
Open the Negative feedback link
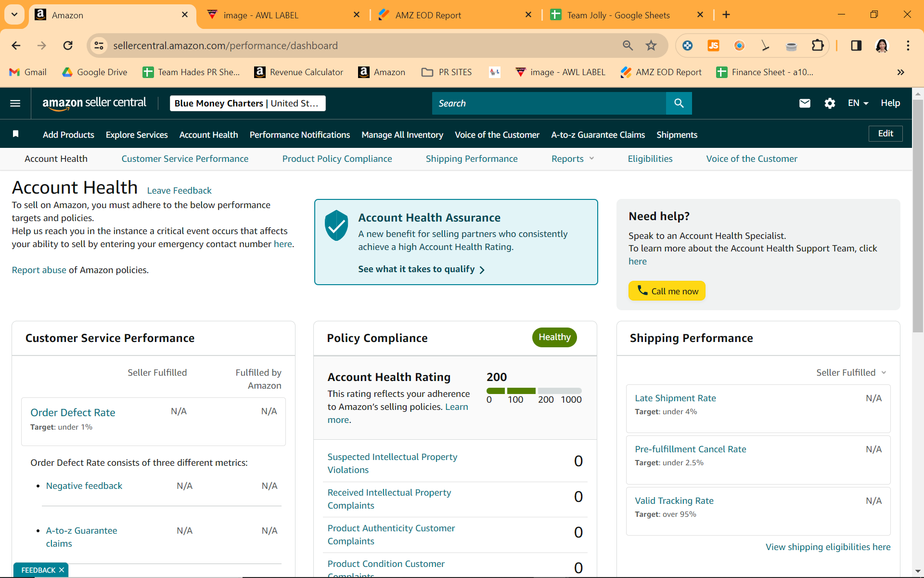coord(84,486)
